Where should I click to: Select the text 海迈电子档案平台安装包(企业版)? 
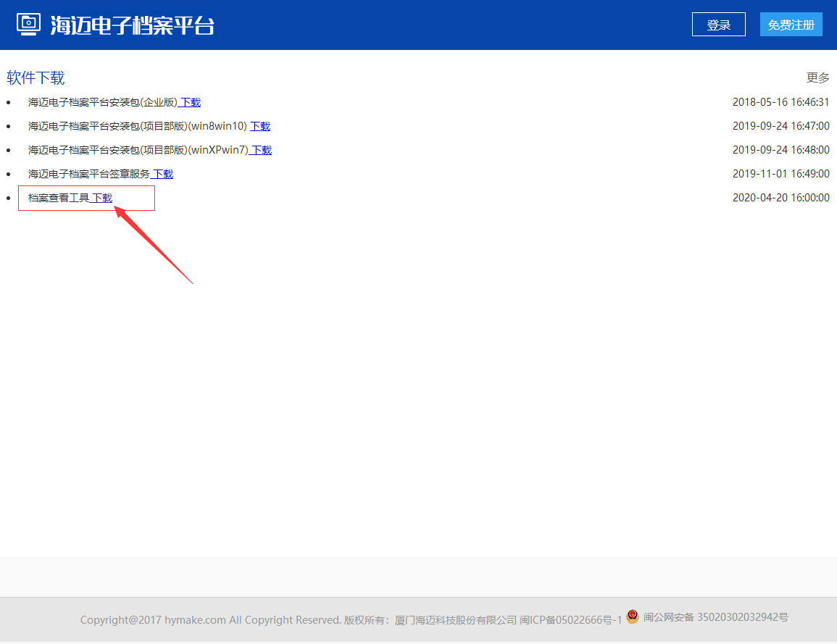[102, 102]
